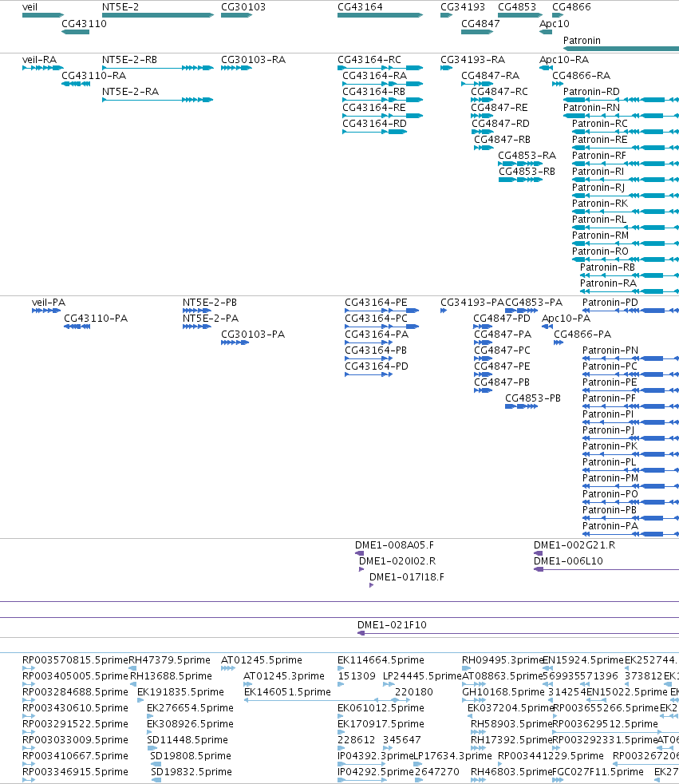The width and height of the screenshot is (679, 784).
Task: Select EST SD11448.5prime
Action: [188, 740]
